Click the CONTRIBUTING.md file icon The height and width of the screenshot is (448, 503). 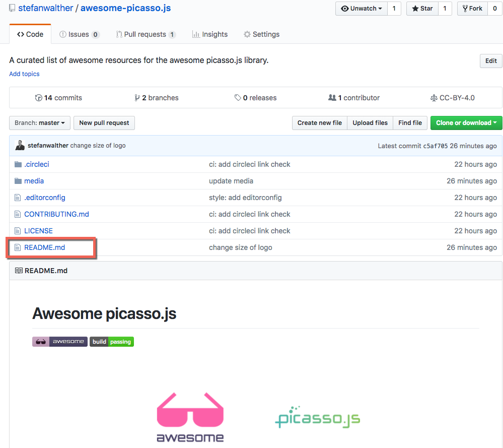[x=18, y=214]
